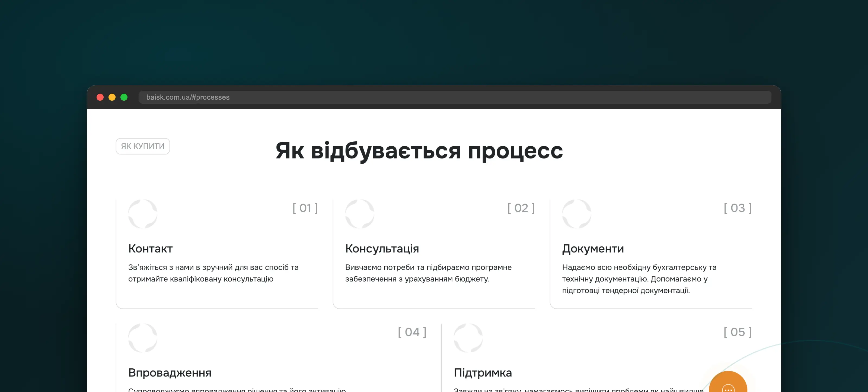Click the Підтримка card title
The image size is (868, 392).
coord(483,373)
